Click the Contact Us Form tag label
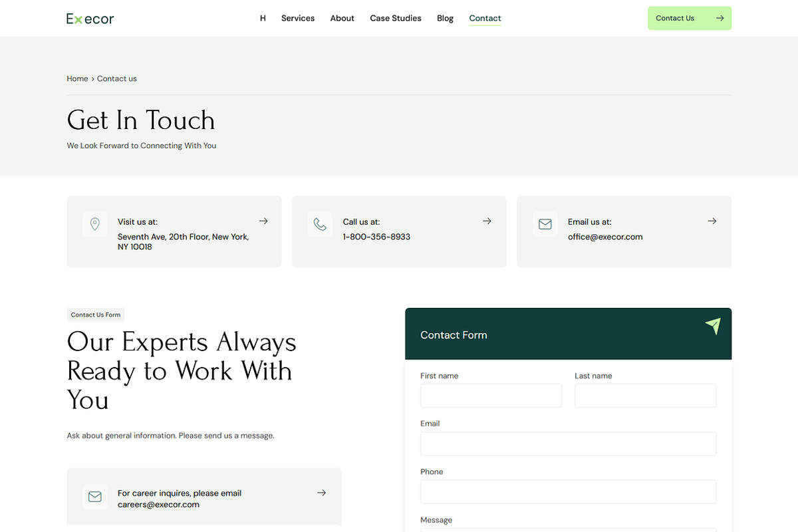Screen dimensions: 798x532 [x=96, y=315]
